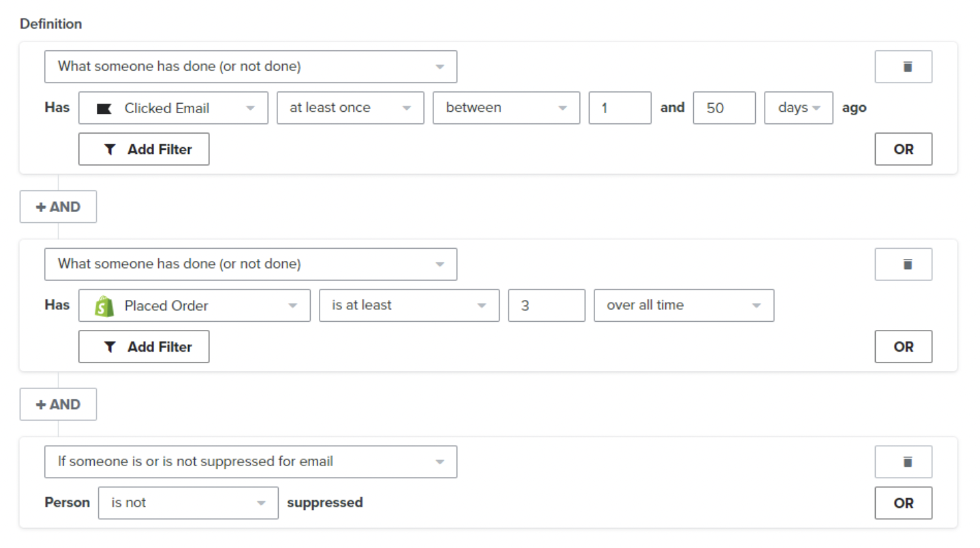Click the OR button in Clicked Email block

[903, 149]
